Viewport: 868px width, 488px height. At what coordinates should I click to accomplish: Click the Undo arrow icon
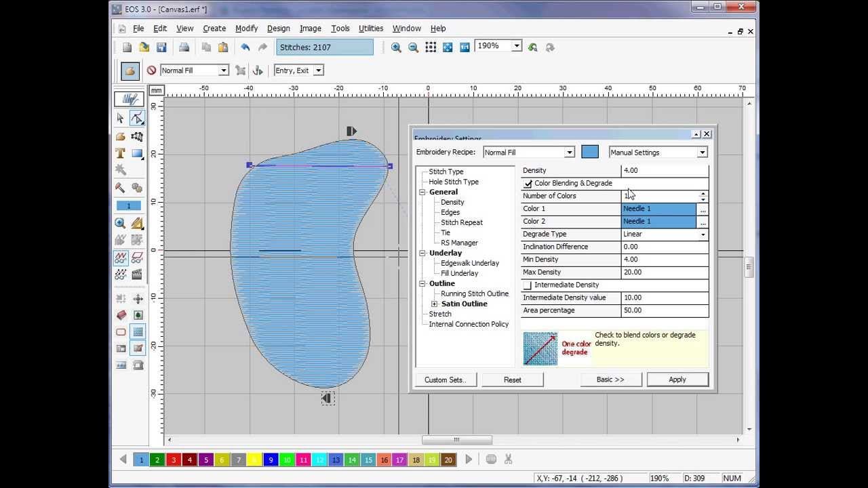tap(245, 47)
